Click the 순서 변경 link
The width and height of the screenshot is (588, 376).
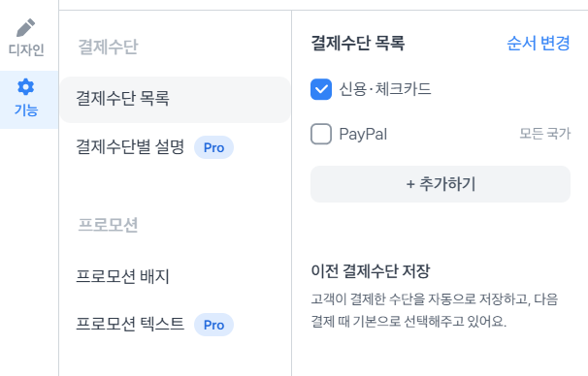539,43
